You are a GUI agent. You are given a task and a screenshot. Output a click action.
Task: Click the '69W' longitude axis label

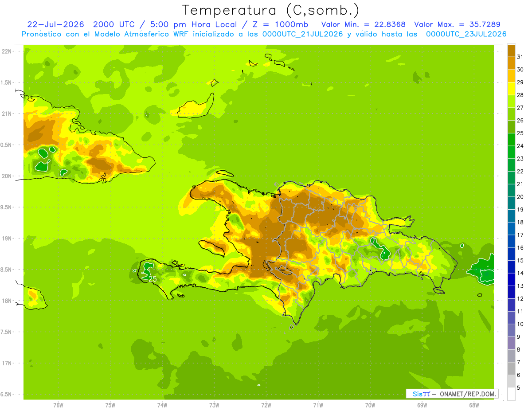pyautogui.click(x=422, y=405)
